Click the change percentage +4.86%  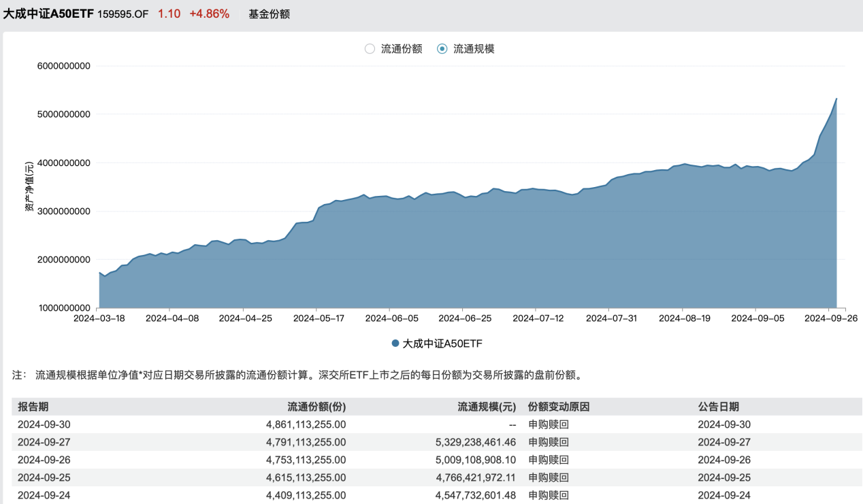pos(210,14)
